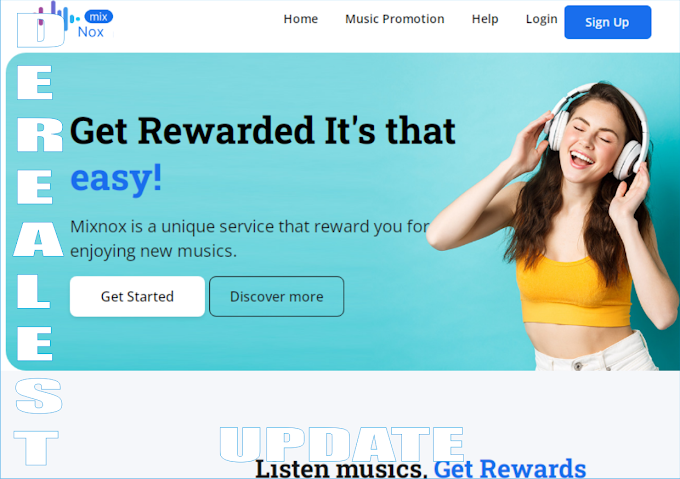Click the "Get Rewarded It's that" headline
The width and height of the screenshot is (680, 479).
(262, 130)
